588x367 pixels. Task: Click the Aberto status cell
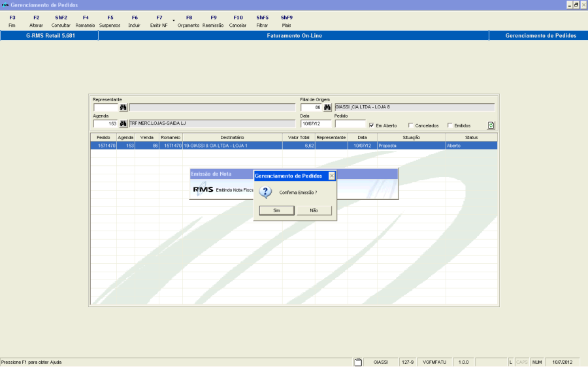click(x=471, y=146)
